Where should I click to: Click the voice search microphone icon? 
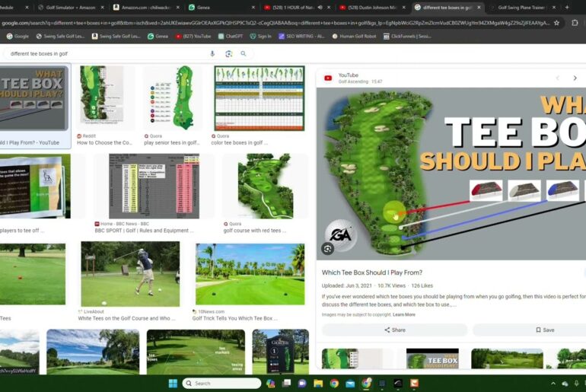[212, 53]
